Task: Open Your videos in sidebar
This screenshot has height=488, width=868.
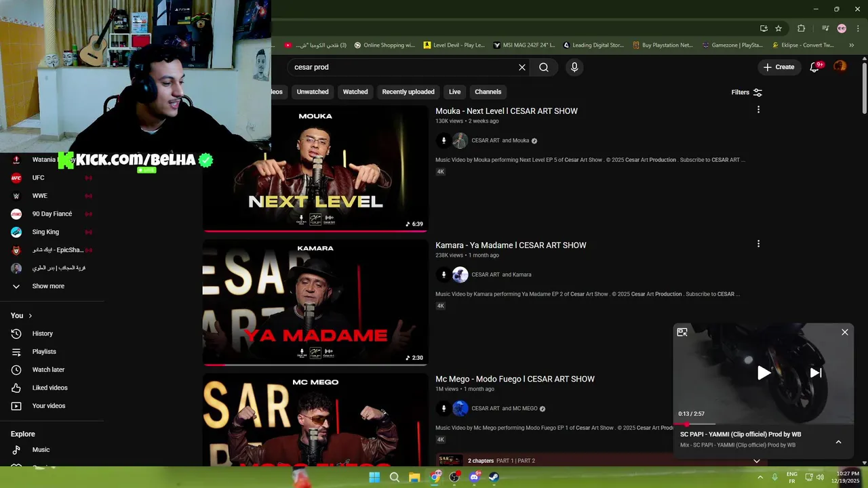Action: pyautogui.click(x=49, y=406)
